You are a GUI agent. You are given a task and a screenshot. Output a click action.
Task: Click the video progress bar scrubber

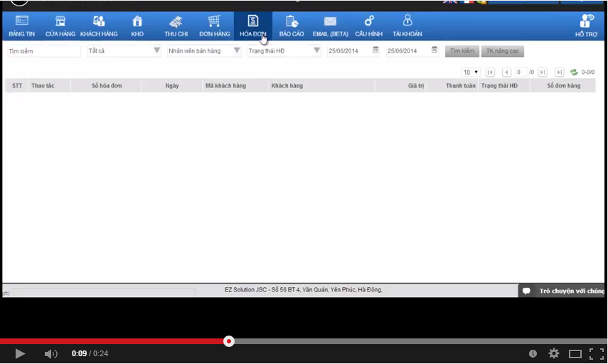point(229,341)
